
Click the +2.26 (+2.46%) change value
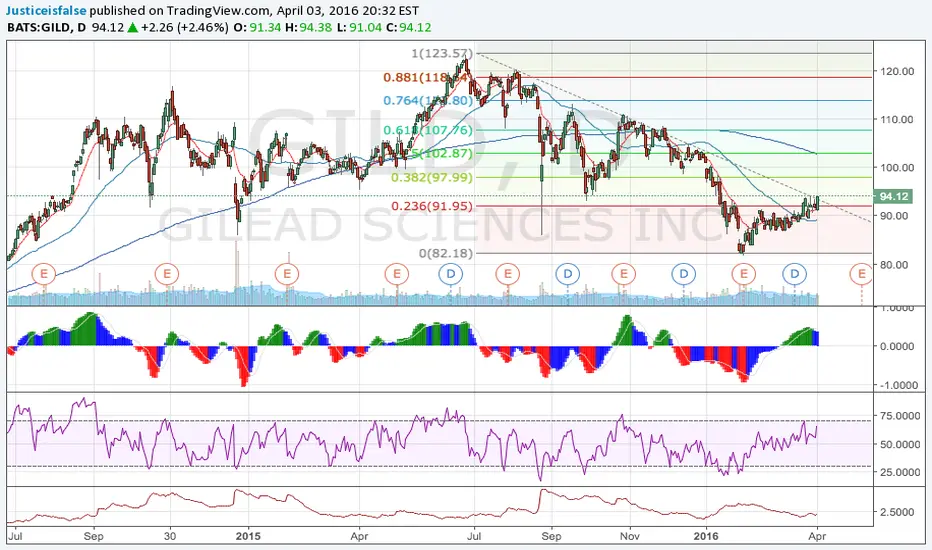click(x=184, y=27)
